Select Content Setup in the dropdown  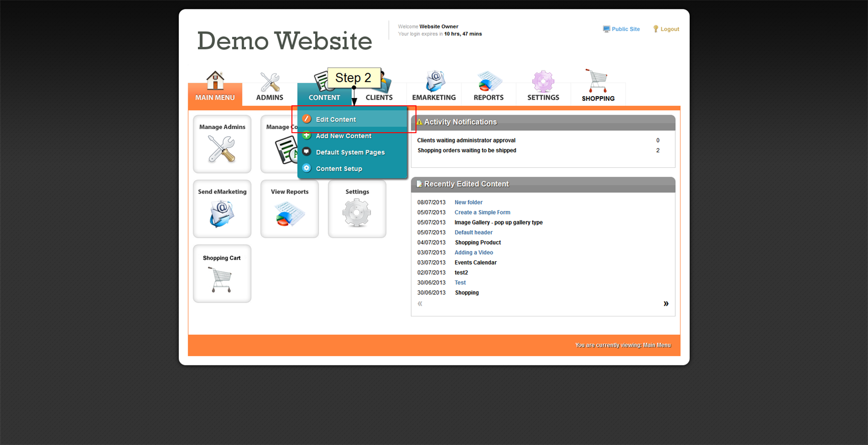coord(339,169)
